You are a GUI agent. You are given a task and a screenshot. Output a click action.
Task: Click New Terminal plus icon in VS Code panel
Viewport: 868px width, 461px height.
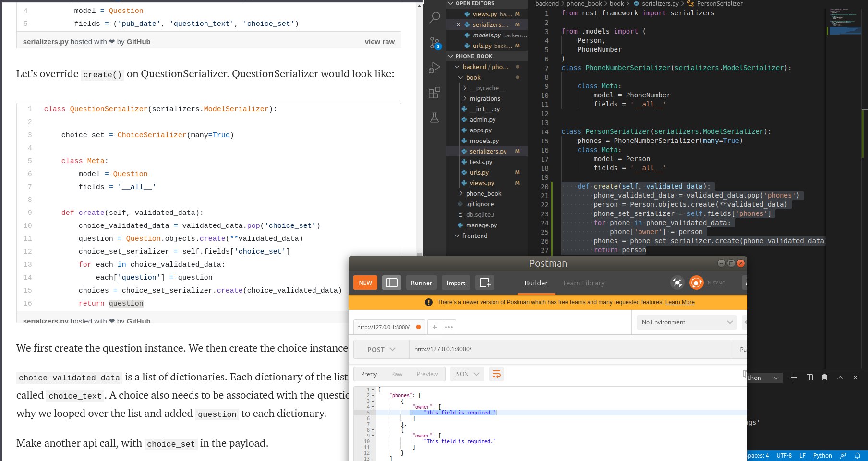(794, 378)
